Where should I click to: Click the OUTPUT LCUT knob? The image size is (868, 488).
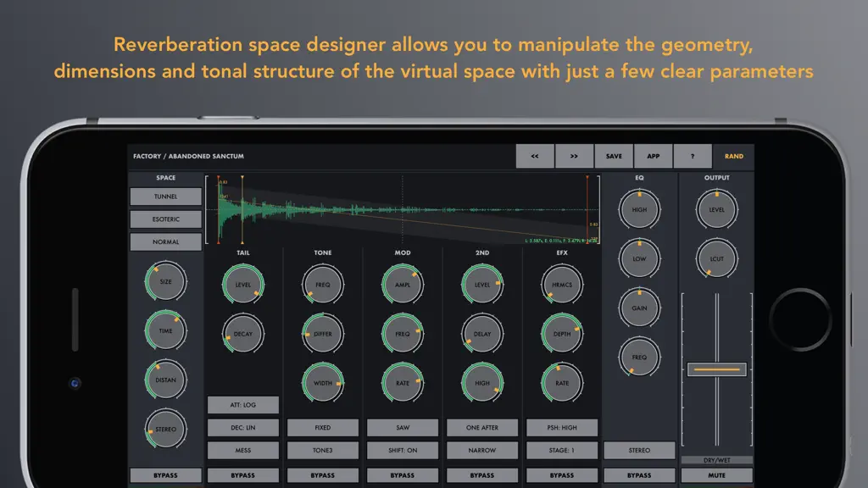point(717,259)
